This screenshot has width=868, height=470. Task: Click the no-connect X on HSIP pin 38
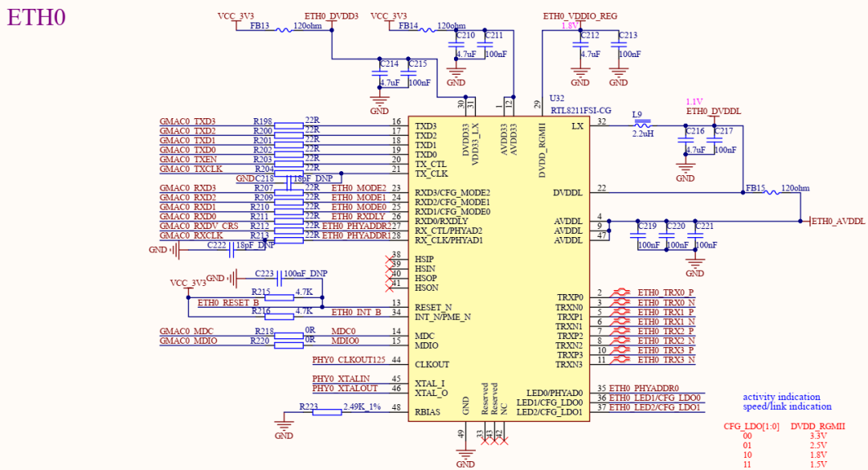click(389, 259)
